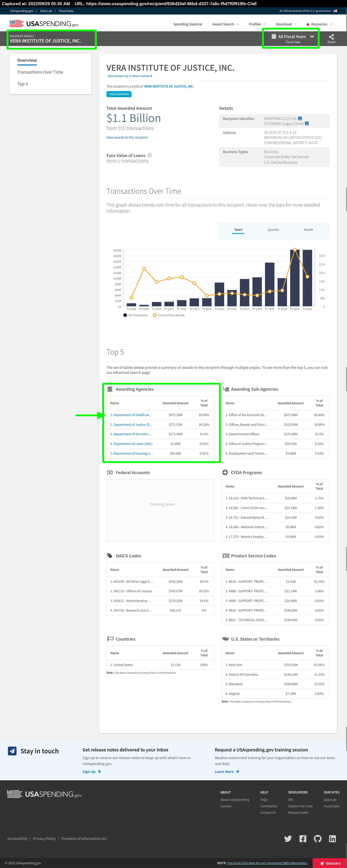Open Privacy Policy footer link
This screenshot has height=868, width=347.
(x=44, y=839)
